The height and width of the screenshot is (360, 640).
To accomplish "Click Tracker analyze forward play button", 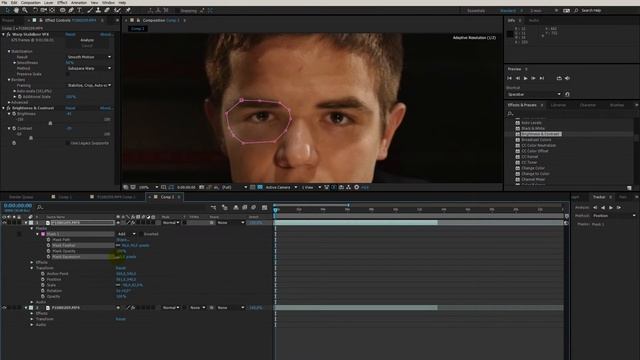I will click(x=611, y=208).
